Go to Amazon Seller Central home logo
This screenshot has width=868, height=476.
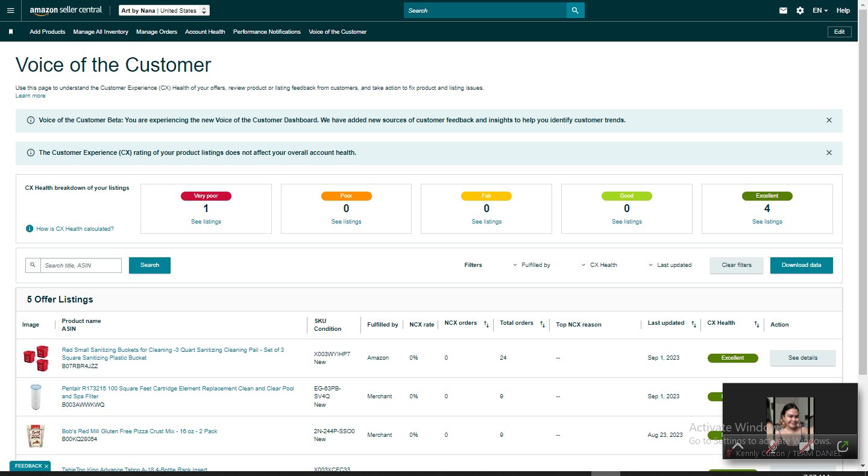click(x=66, y=11)
